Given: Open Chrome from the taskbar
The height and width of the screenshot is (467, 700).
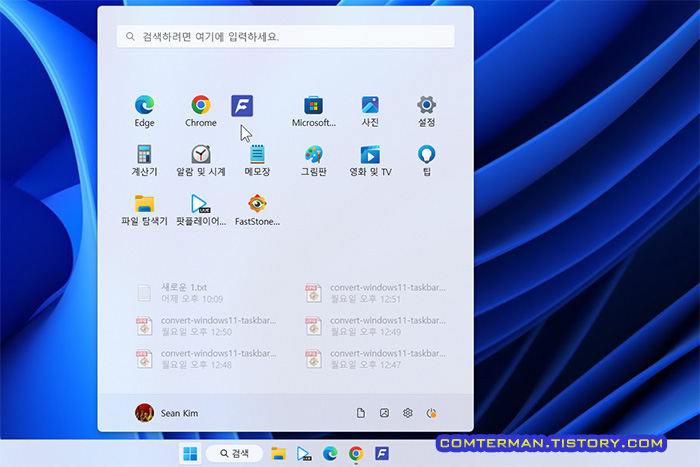Looking at the screenshot, I should pos(356,454).
